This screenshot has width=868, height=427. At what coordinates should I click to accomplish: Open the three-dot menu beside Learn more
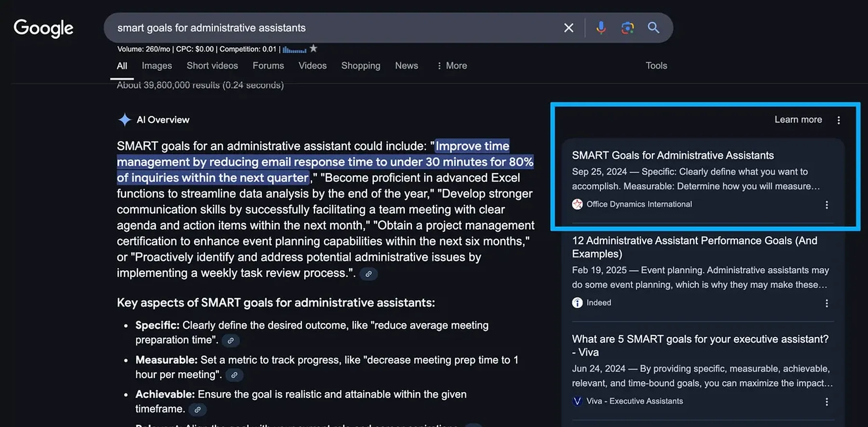(x=839, y=120)
